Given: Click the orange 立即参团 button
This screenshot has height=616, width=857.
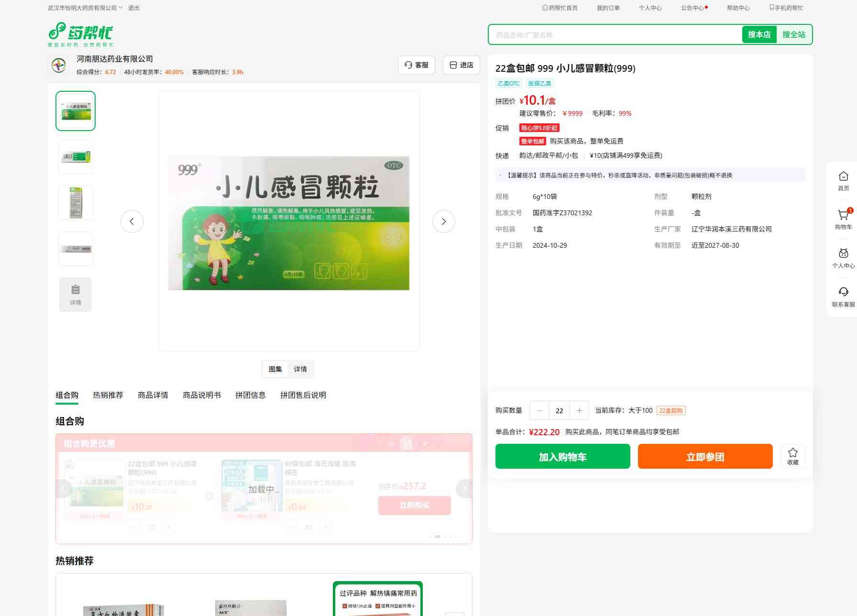Looking at the screenshot, I should pyautogui.click(x=705, y=456).
